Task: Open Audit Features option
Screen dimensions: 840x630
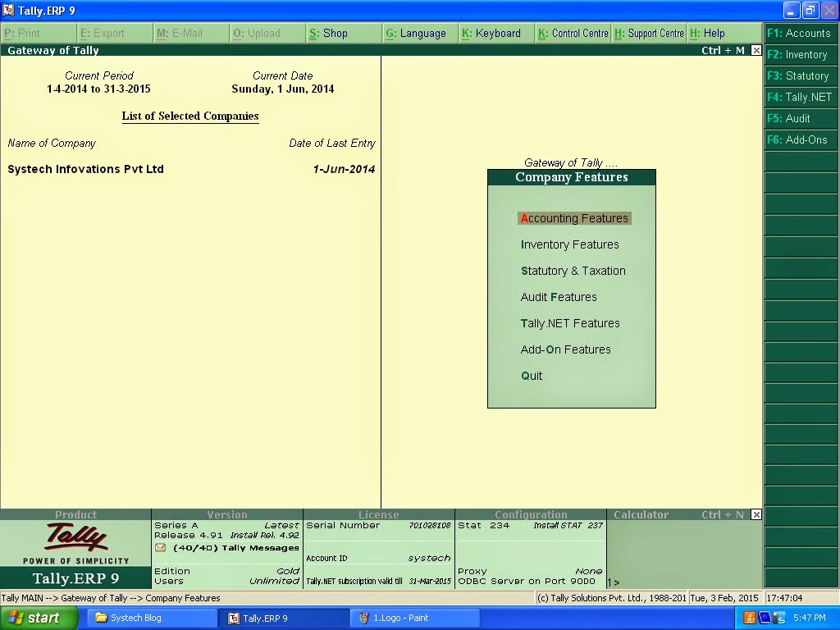Action: (558, 297)
